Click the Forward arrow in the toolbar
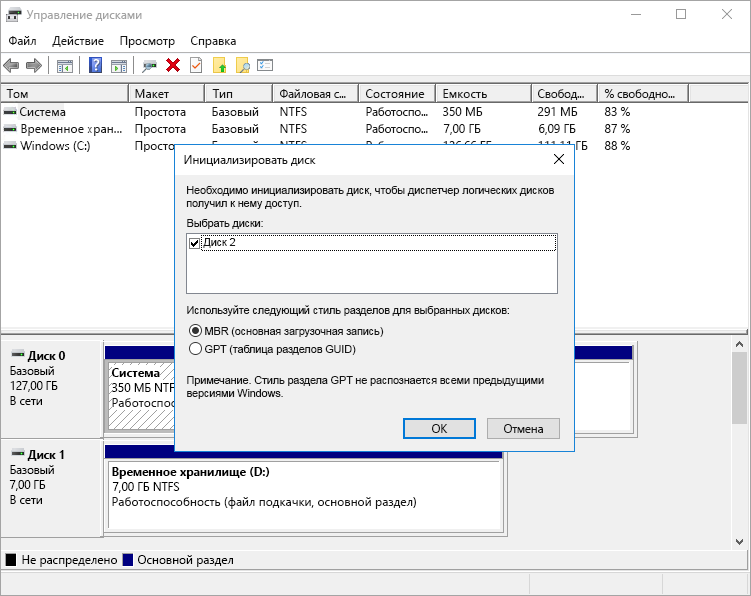 click(34, 65)
